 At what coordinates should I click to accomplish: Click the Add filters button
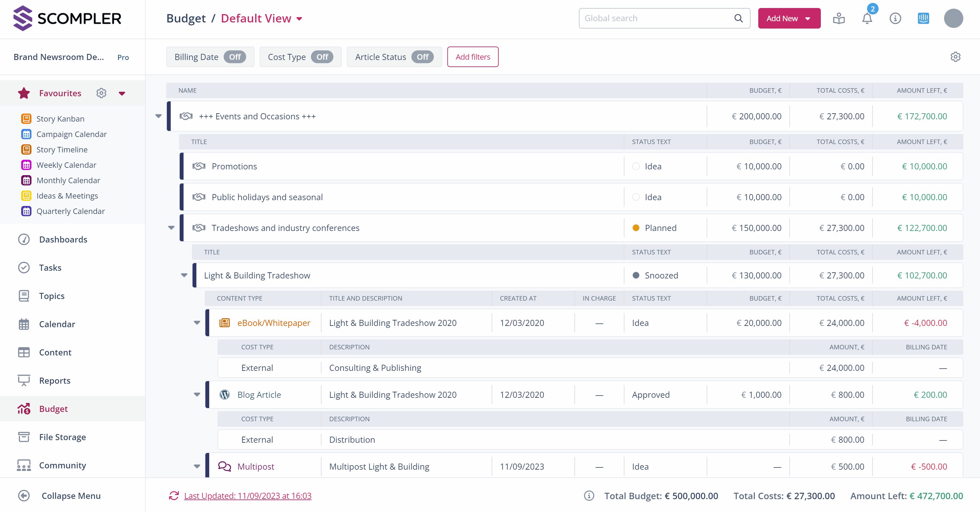(x=472, y=57)
